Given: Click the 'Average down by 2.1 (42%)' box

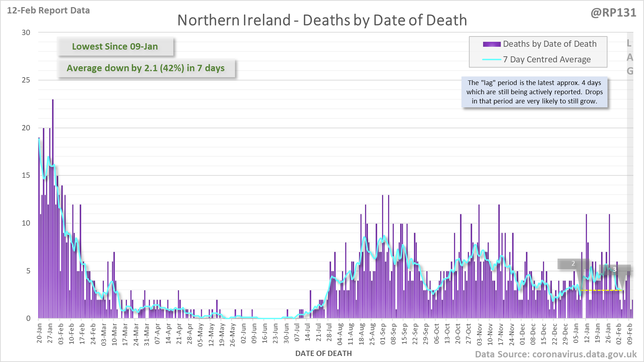Looking at the screenshot, I should [146, 68].
